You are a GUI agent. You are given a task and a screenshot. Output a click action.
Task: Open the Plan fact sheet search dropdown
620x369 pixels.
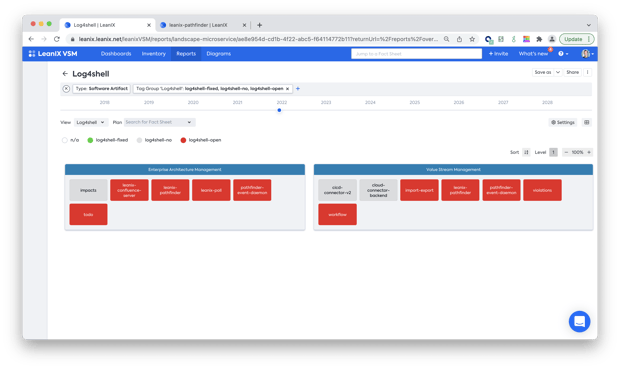pyautogui.click(x=159, y=122)
